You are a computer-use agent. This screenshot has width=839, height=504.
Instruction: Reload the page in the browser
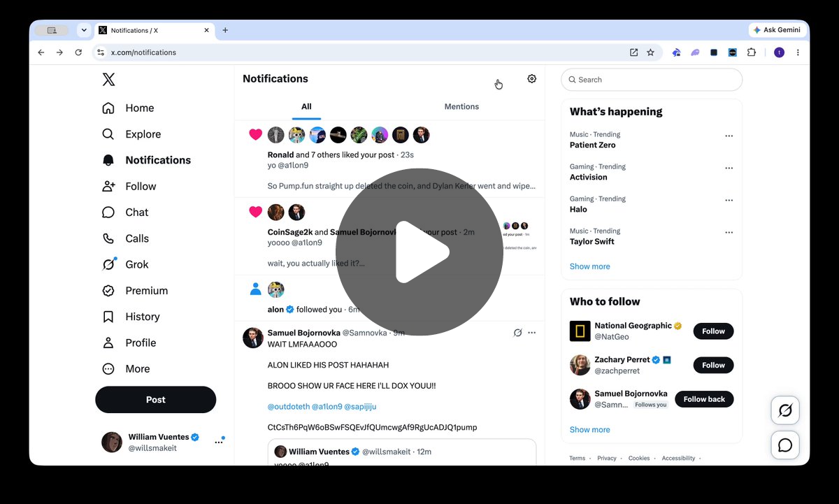pyautogui.click(x=78, y=52)
